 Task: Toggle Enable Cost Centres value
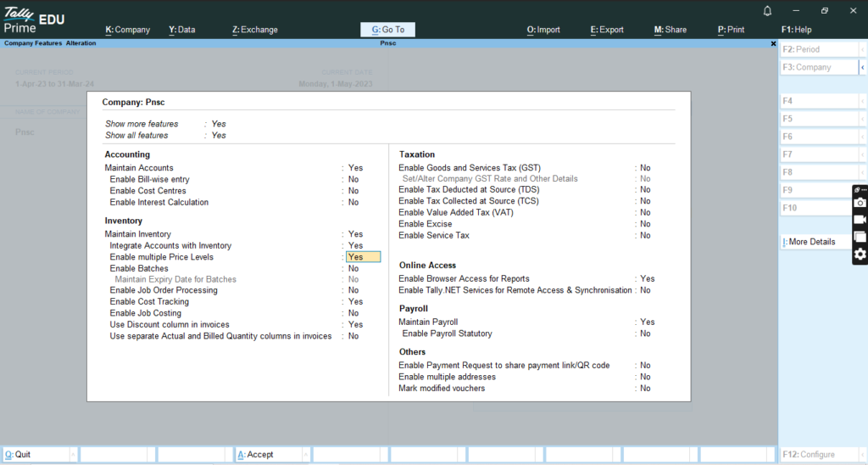(353, 191)
